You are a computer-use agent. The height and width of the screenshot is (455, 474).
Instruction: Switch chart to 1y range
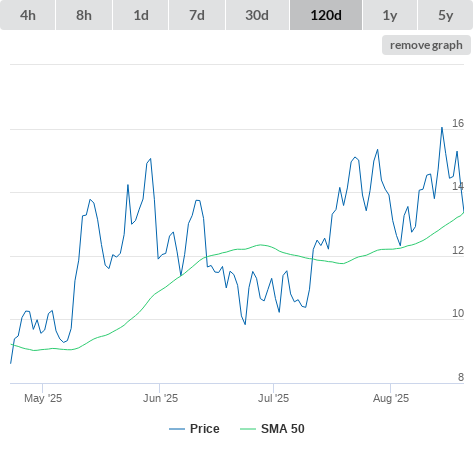390,15
